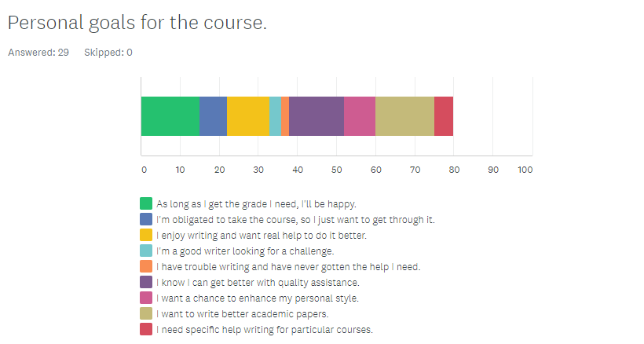This screenshot has height=344, width=644.
Task: Click the 'Personal goals for the course.' title
Action: (x=137, y=24)
